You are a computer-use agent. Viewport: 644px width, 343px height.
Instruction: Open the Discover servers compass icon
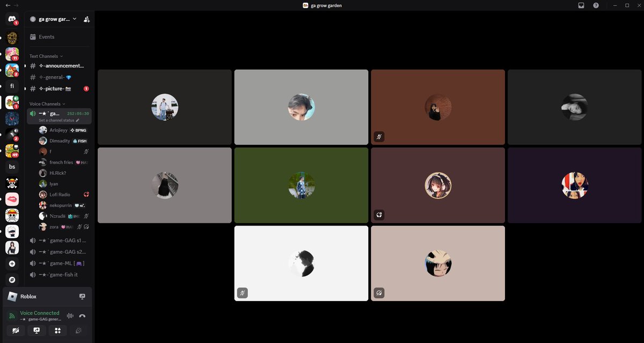tap(12, 280)
